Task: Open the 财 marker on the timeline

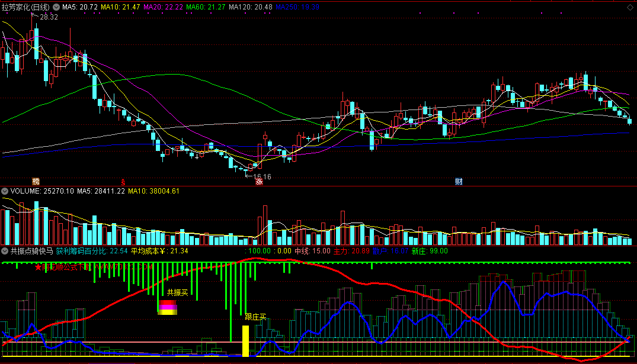Action: pyautogui.click(x=459, y=181)
